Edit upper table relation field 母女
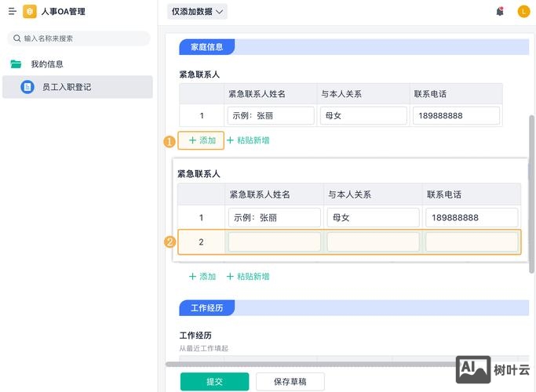 (363, 115)
